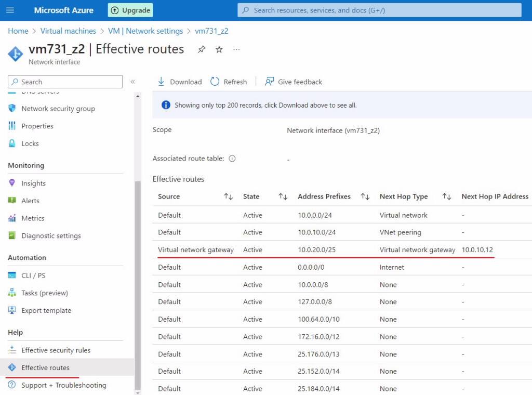The image size is (532, 395).
Task: Click the Alerts bell icon
Action: [x=11, y=201]
